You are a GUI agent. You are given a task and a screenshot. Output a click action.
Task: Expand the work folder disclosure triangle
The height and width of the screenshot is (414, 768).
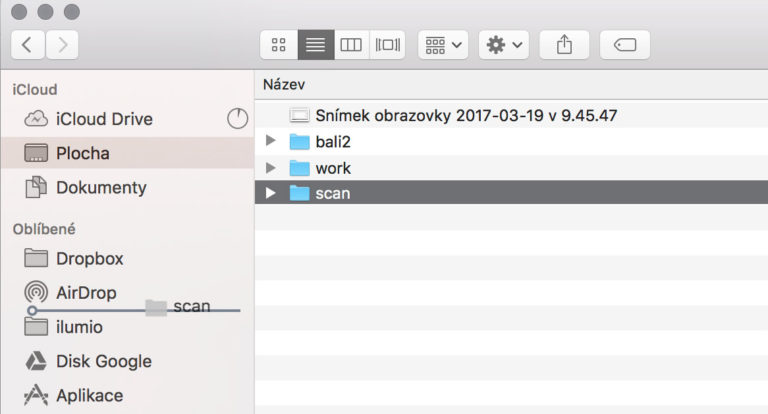click(x=270, y=167)
